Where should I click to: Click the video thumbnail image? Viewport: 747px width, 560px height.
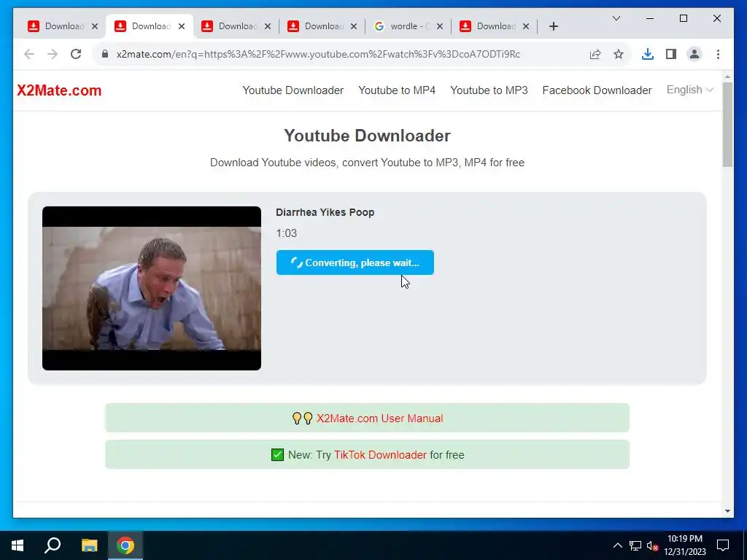pyautogui.click(x=152, y=288)
